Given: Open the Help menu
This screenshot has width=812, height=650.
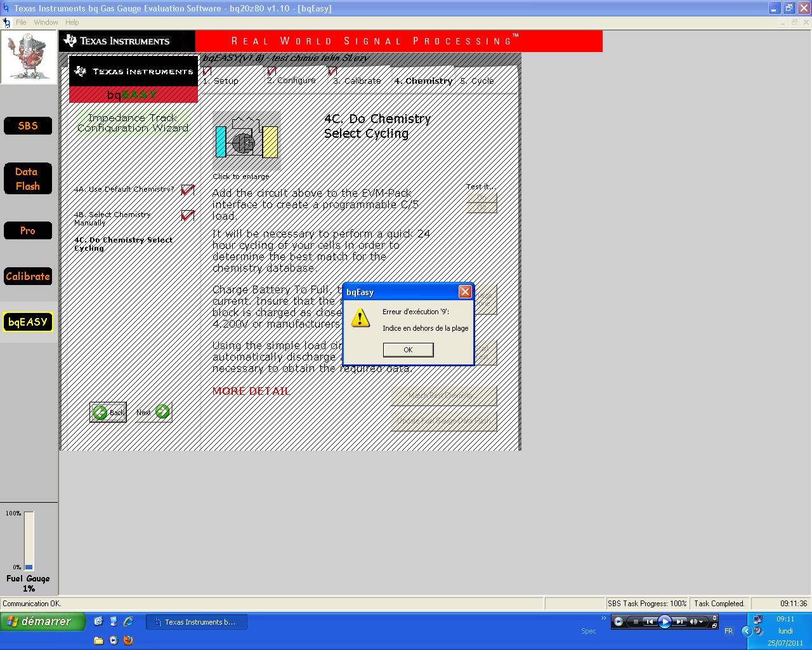Looking at the screenshot, I should click(72, 22).
